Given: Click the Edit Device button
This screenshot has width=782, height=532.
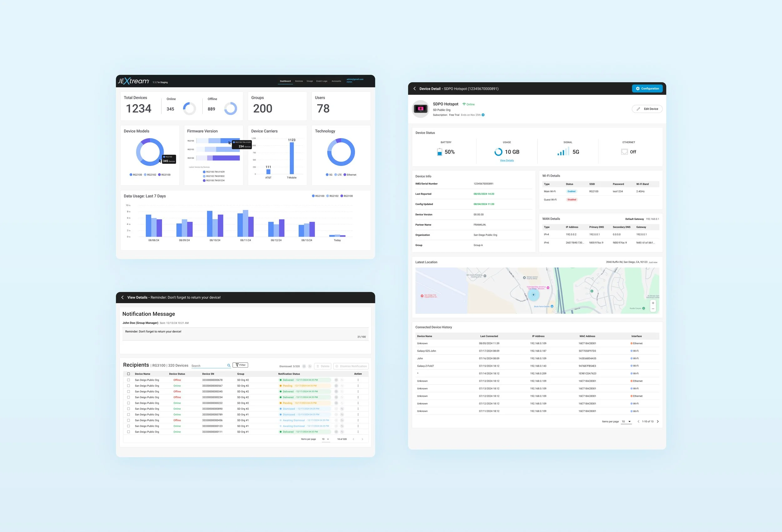Looking at the screenshot, I should coord(647,109).
